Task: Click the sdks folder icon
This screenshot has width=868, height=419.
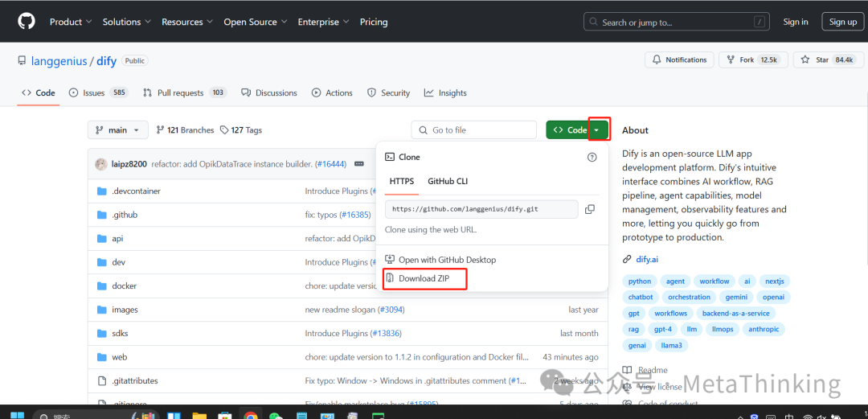Action: (x=101, y=334)
